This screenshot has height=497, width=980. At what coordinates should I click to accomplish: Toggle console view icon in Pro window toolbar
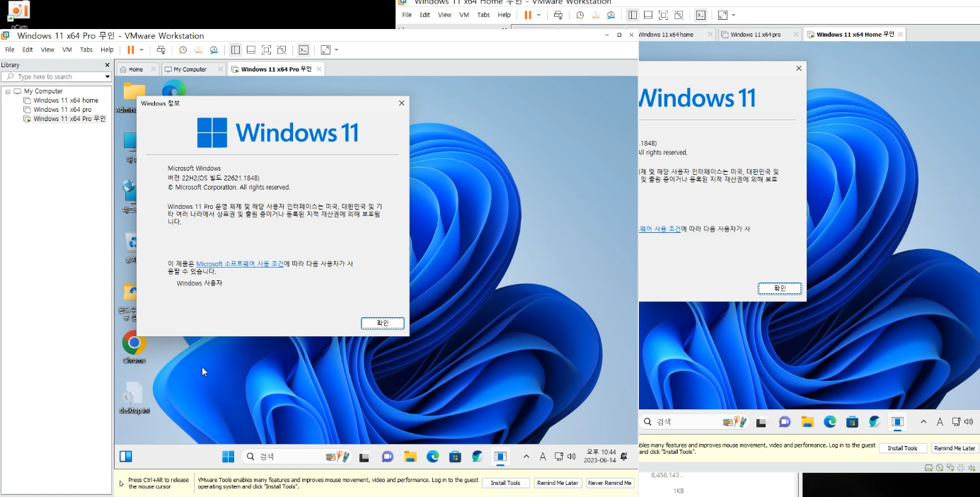304,50
